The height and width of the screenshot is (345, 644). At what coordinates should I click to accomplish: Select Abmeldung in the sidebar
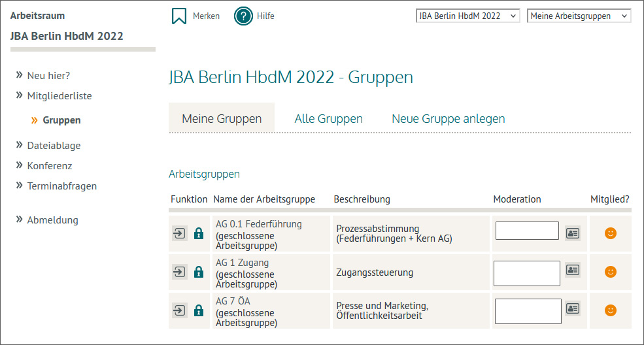(52, 220)
